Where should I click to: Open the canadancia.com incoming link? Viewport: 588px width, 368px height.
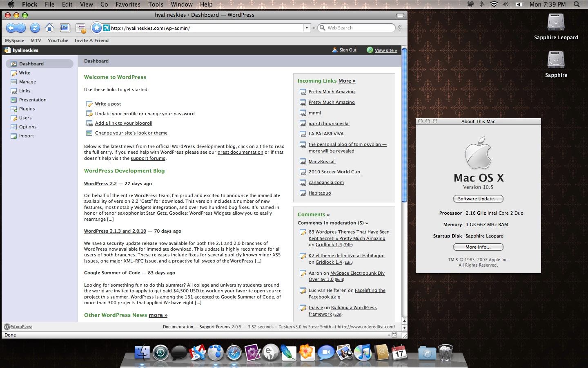(326, 182)
